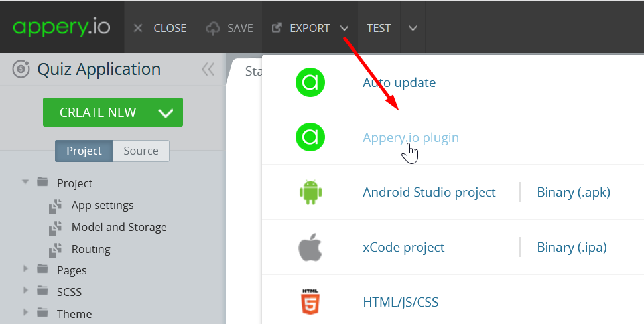Click the Quiz Application title
Viewport: 644px width, 324px height.
point(99,69)
